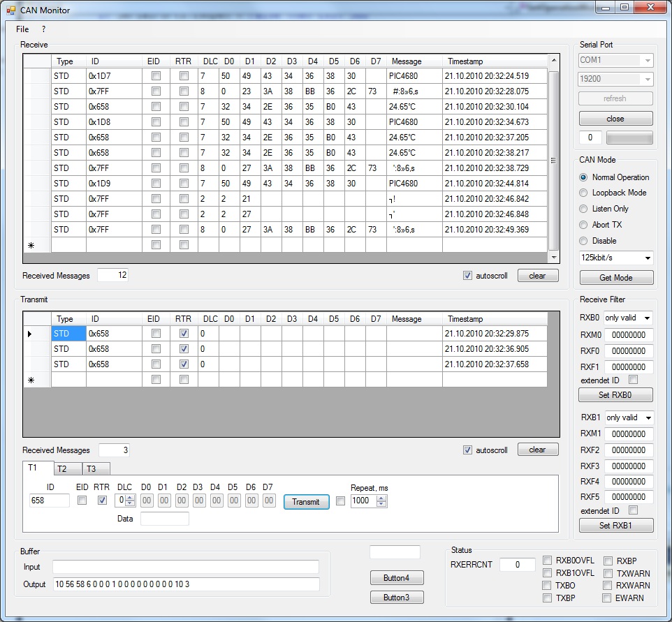Toggle RXB0OVFL status checkbox

547,561
